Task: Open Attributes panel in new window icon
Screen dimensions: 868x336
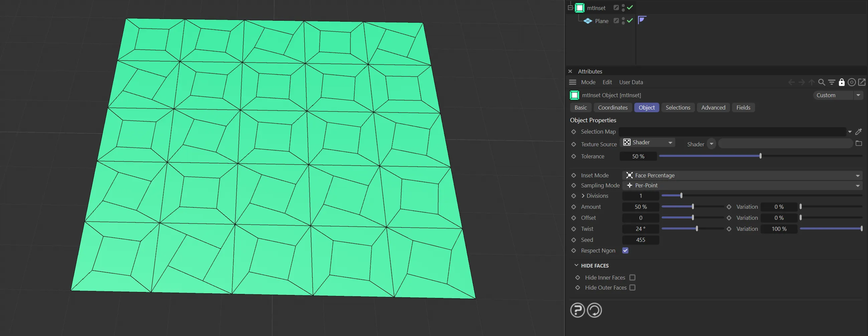Action: pos(862,82)
